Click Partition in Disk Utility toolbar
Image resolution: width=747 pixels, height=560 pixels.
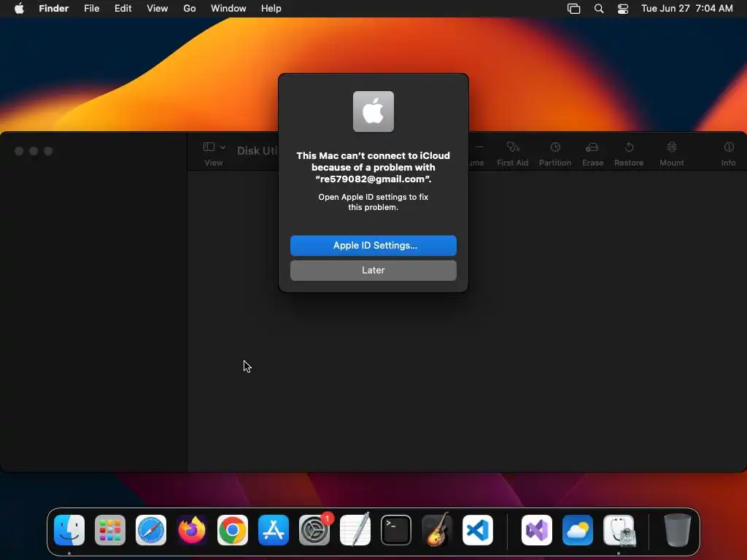[x=555, y=154]
